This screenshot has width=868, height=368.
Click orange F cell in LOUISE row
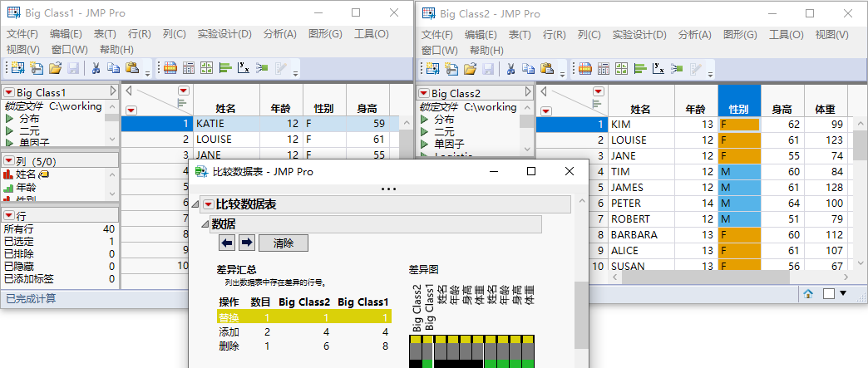point(738,140)
